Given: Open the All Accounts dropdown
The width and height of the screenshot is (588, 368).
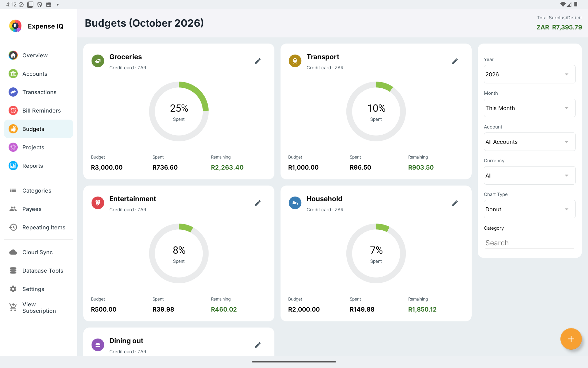Looking at the screenshot, I should click(530, 142).
